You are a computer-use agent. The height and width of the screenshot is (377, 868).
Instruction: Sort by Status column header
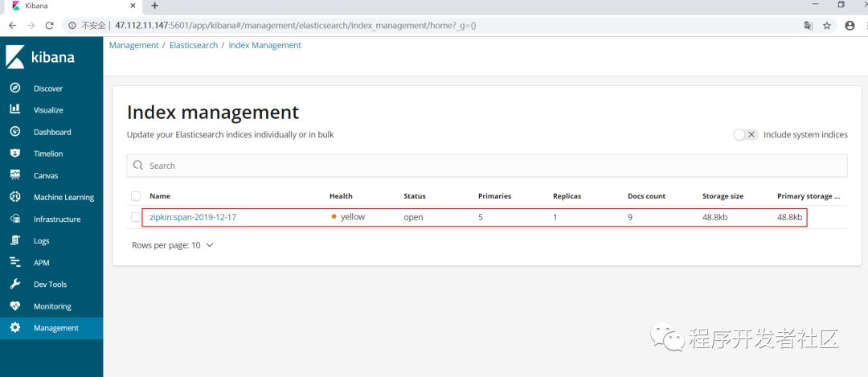coord(415,196)
